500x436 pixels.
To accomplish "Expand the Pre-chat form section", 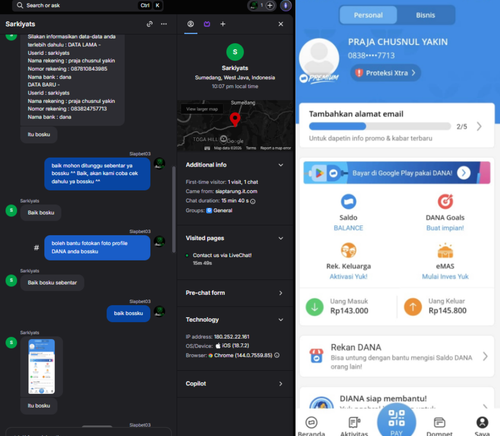I will (x=281, y=293).
